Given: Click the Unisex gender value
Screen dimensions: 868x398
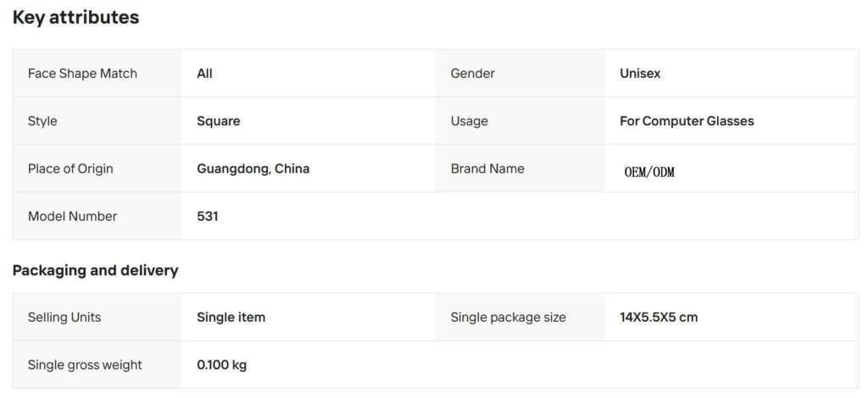Looking at the screenshot, I should (x=640, y=74).
